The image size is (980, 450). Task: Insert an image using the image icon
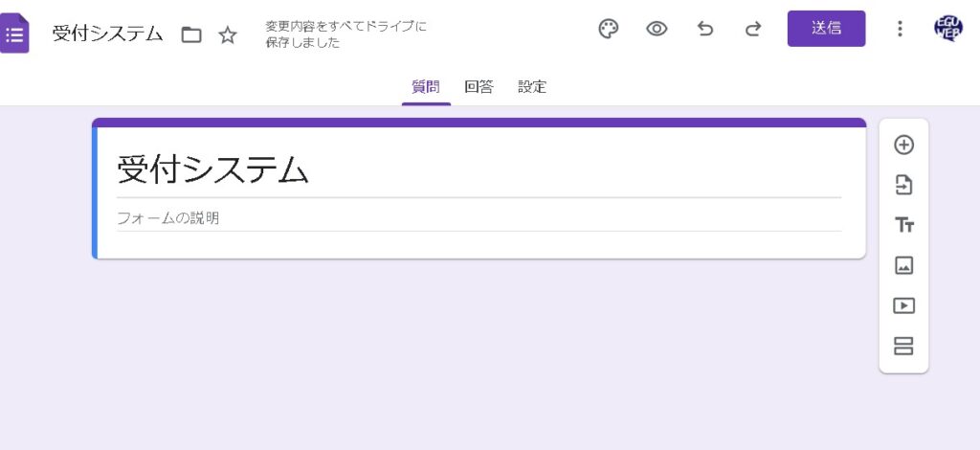point(903,265)
